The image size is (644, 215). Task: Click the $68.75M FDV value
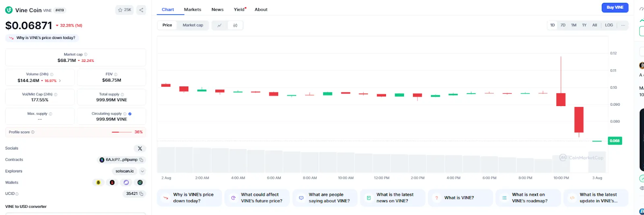click(x=111, y=80)
